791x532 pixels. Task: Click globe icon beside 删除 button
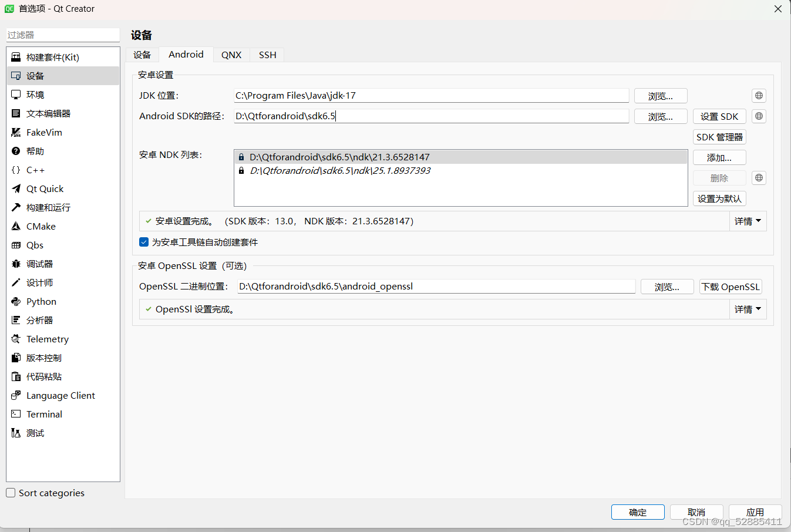tap(759, 178)
